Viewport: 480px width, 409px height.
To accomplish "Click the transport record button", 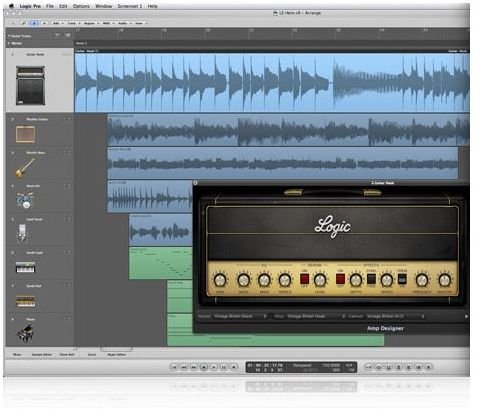I will point(234,367).
